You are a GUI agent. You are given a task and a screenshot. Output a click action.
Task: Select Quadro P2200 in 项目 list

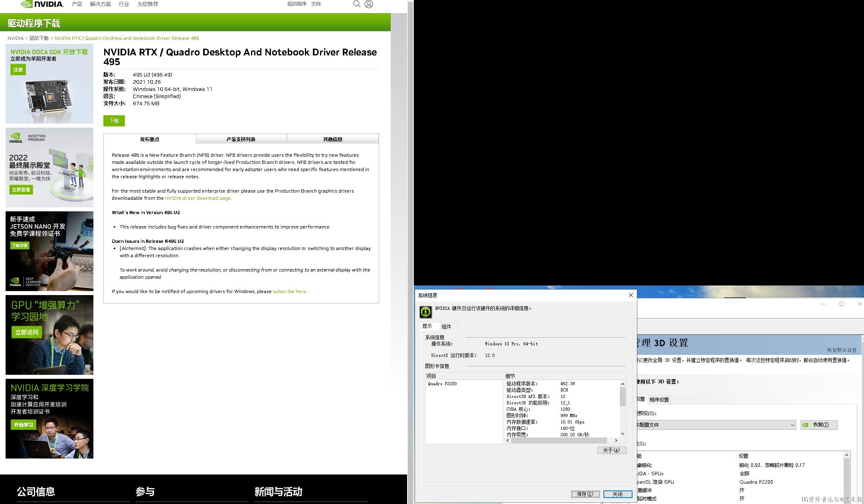click(x=442, y=384)
